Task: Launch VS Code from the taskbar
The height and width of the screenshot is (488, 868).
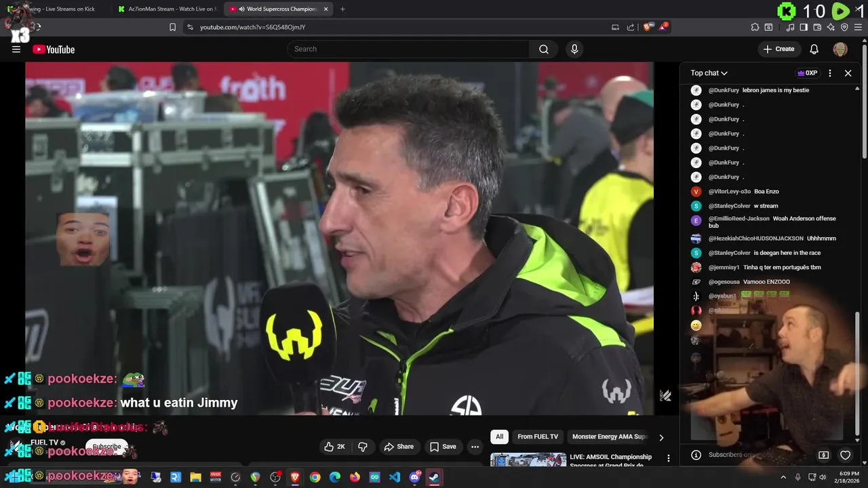Action: pos(395,477)
